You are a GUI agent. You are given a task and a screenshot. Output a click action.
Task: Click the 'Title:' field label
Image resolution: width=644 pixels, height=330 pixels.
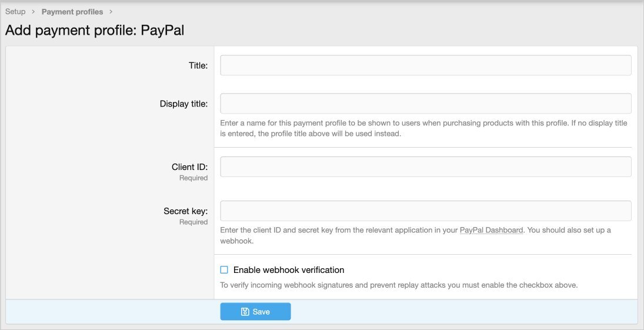[198, 66]
